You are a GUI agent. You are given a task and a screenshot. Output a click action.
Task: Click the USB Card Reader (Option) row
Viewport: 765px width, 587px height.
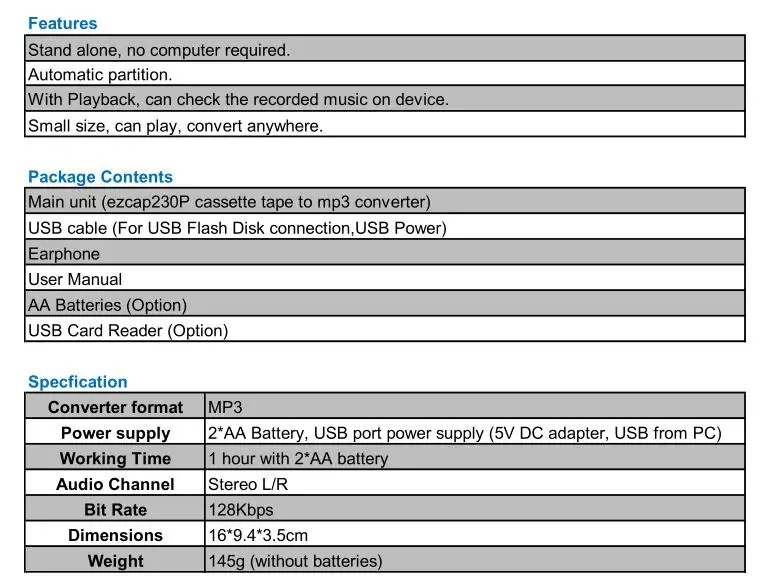384,329
